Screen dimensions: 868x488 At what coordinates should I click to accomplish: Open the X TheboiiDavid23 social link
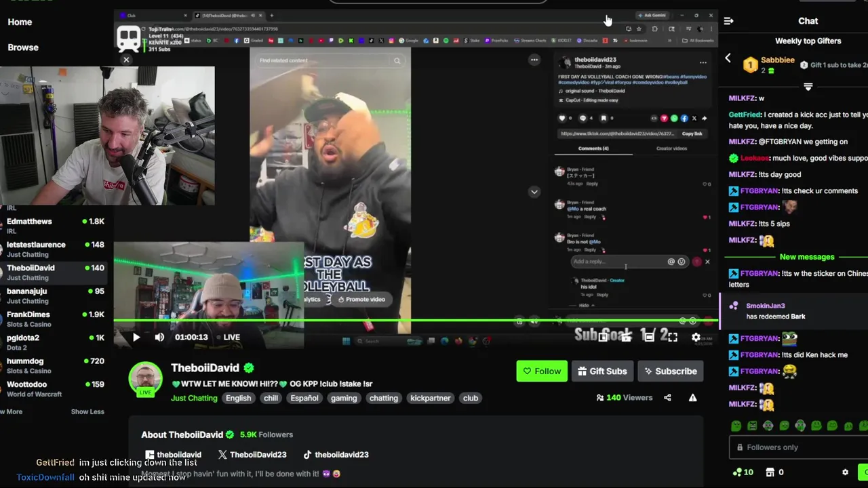[252, 455]
